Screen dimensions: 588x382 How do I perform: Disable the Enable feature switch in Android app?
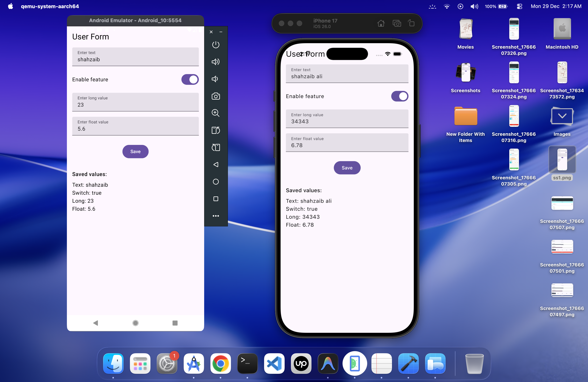click(x=190, y=79)
